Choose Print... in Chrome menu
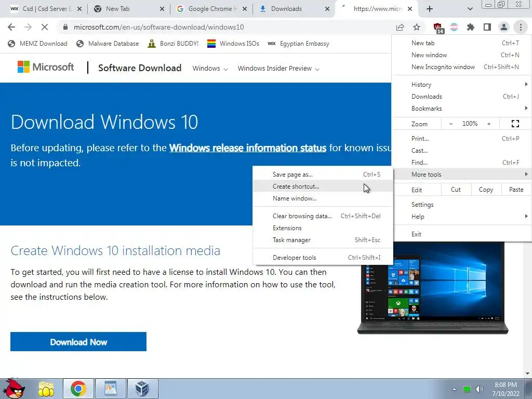 click(462, 138)
